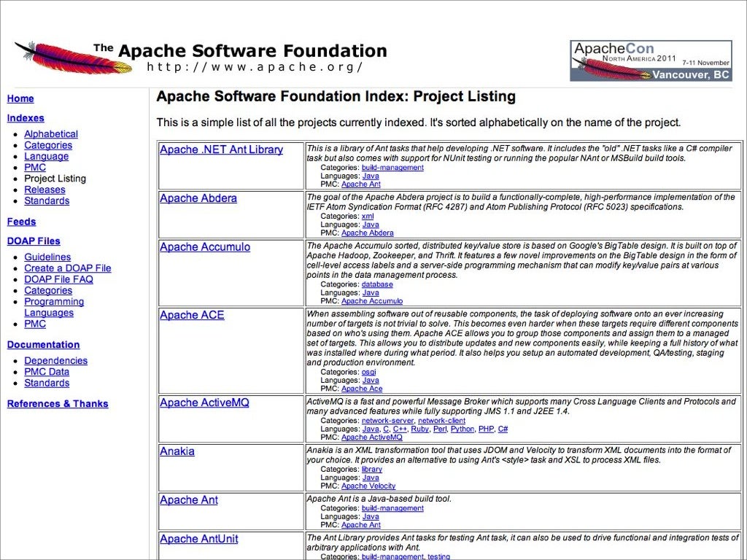Click the testing category in AntUnit row
The image size is (747, 560).
[x=438, y=556]
